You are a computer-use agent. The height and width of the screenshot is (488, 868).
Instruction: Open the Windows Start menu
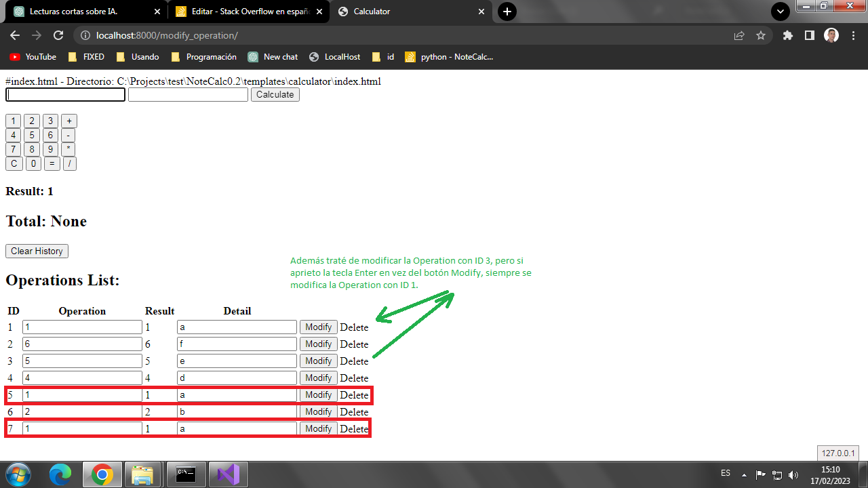click(18, 474)
